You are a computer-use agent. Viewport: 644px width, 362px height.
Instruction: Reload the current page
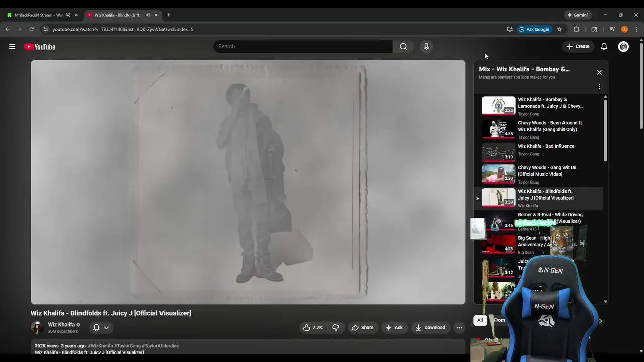[x=31, y=29]
